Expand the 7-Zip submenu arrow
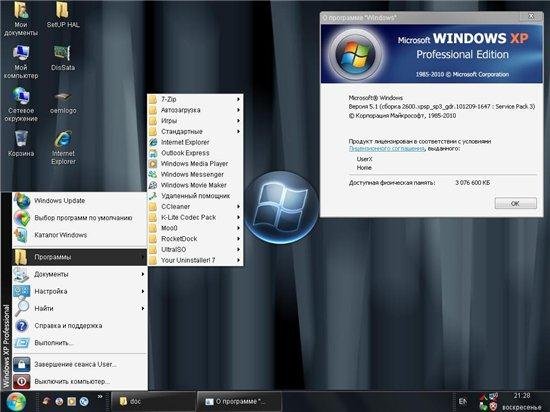The height and width of the screenshot is (412, 550). tap(238, 100)
